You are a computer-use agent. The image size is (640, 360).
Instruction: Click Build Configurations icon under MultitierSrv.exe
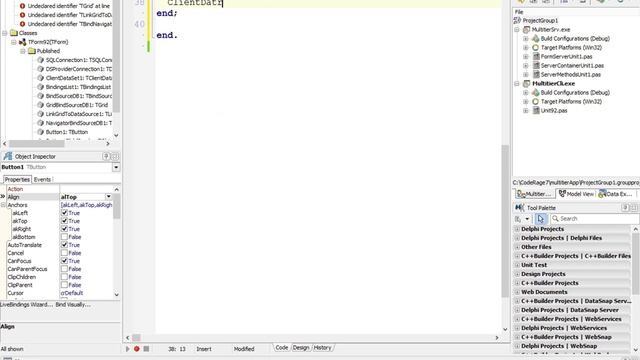tap(536, 38)
